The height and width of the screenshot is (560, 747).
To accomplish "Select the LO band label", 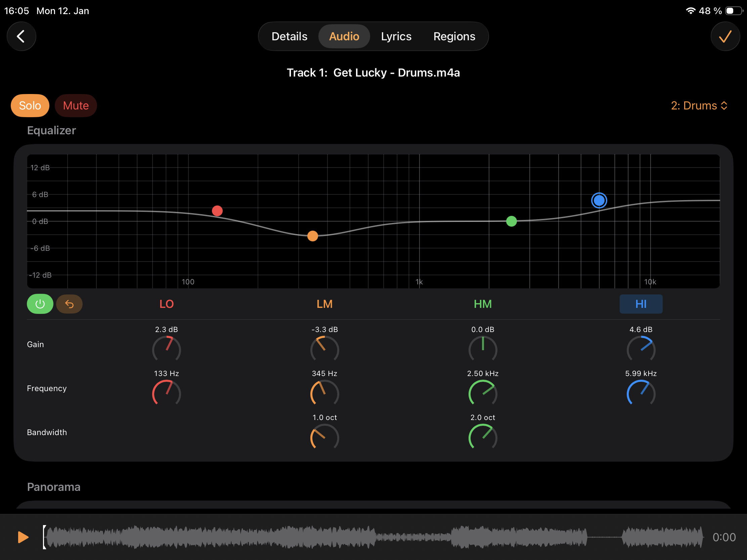I will point(167,304).
